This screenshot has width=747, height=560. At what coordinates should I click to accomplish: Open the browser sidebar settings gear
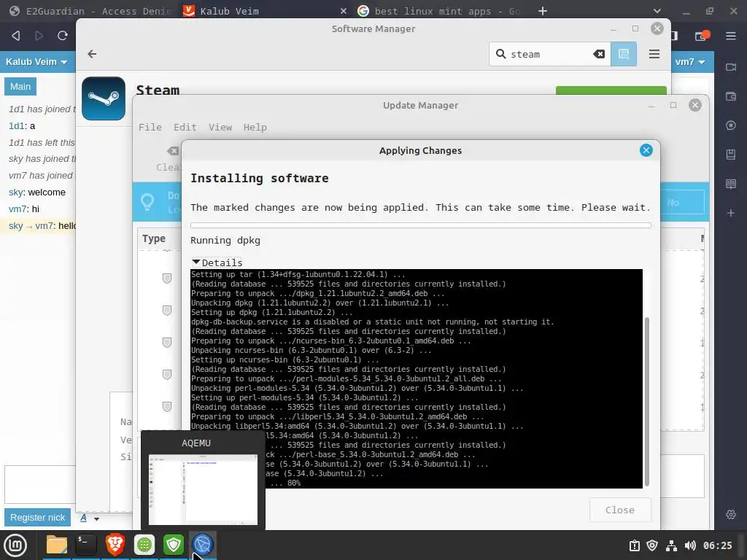731,515
